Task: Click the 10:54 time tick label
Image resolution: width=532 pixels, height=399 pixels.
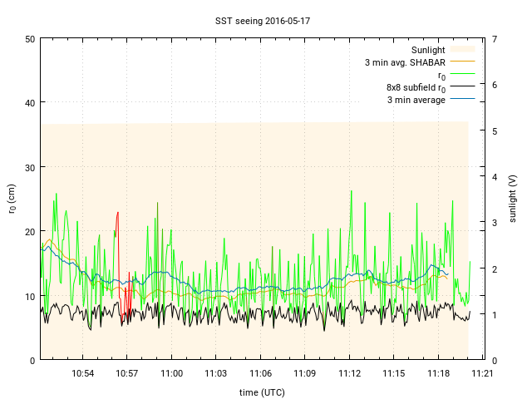Action: click(82, 374)
